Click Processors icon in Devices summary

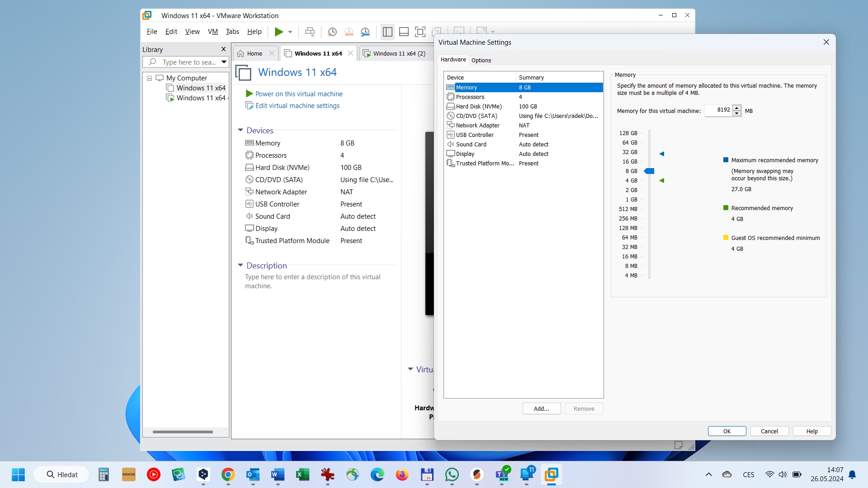[x=249, y=155]
